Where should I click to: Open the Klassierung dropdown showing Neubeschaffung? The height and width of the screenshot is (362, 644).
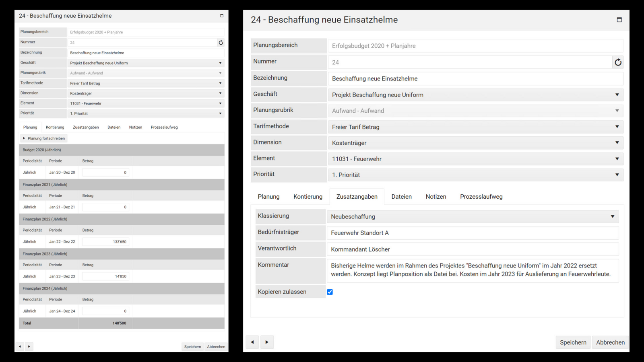point(473,216)
